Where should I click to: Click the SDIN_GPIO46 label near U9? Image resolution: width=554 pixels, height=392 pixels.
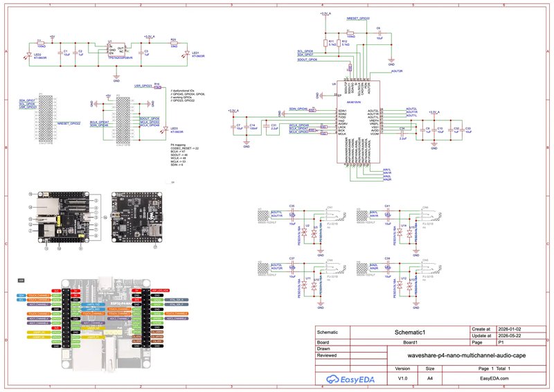coord(298,109)
